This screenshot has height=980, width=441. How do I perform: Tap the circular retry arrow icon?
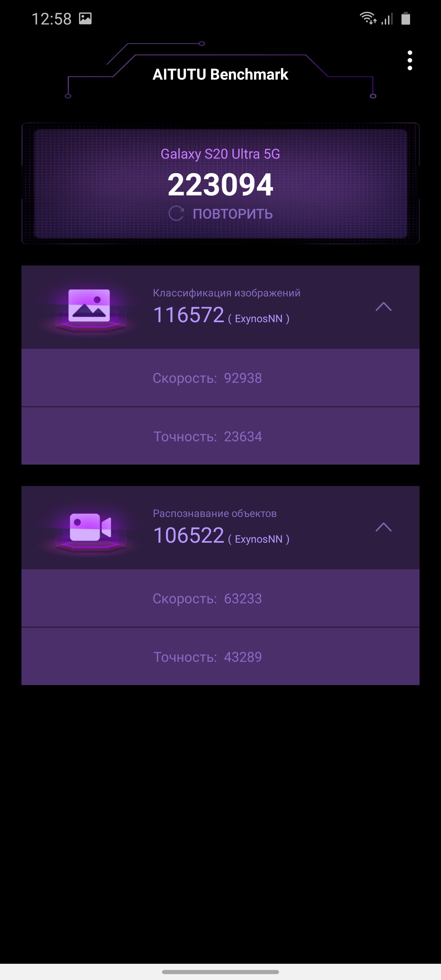pos(176,213)
